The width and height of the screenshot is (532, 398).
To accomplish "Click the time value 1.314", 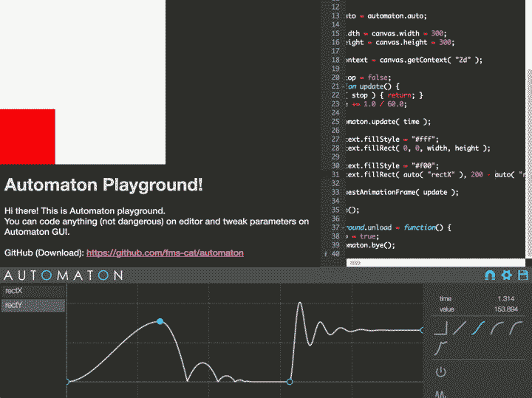I will tap(506, 298).
